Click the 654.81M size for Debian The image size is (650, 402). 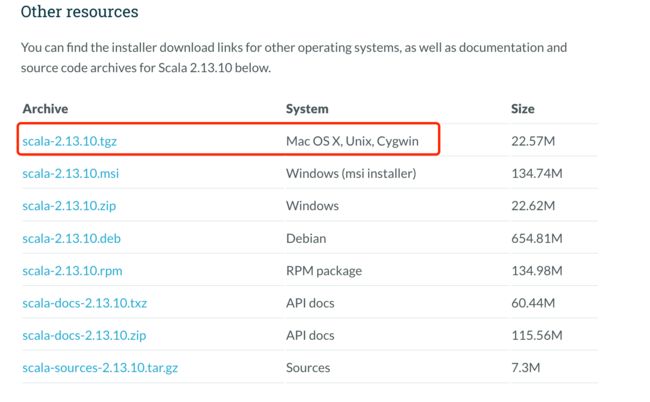click(537, 238)
